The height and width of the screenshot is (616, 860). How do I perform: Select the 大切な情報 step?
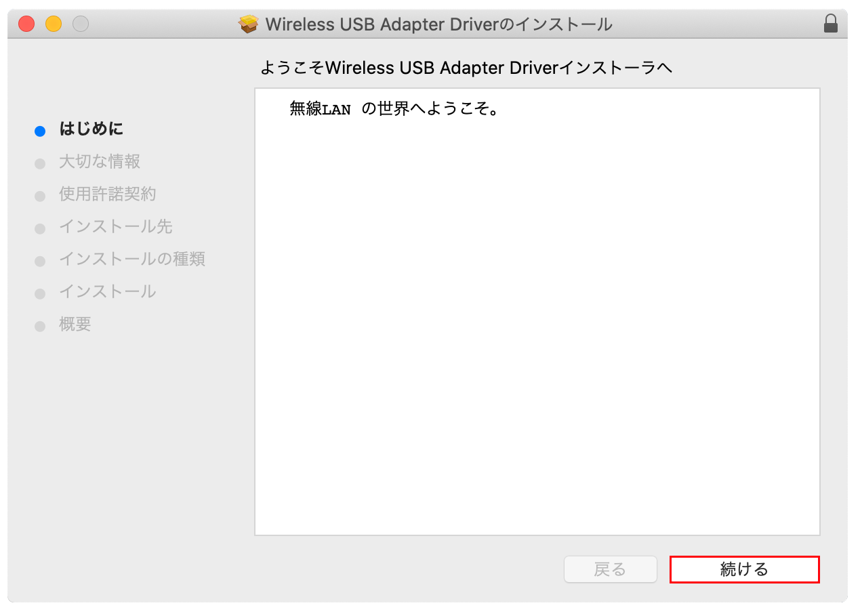[x=100, y=161]
